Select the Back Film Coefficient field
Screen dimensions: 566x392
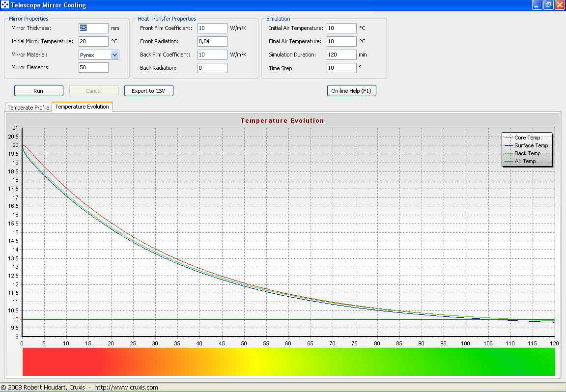(x=212, y=55)
